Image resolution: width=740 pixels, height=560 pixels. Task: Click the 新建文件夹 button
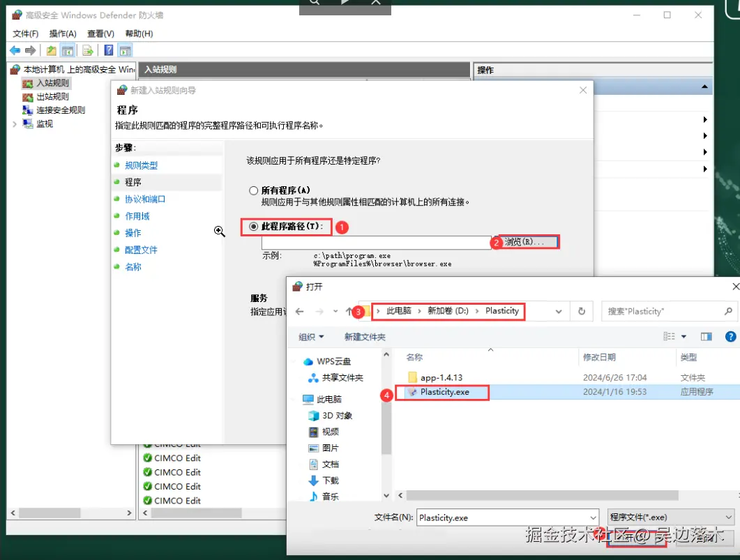pyautogui.click(x=365, y=337)
